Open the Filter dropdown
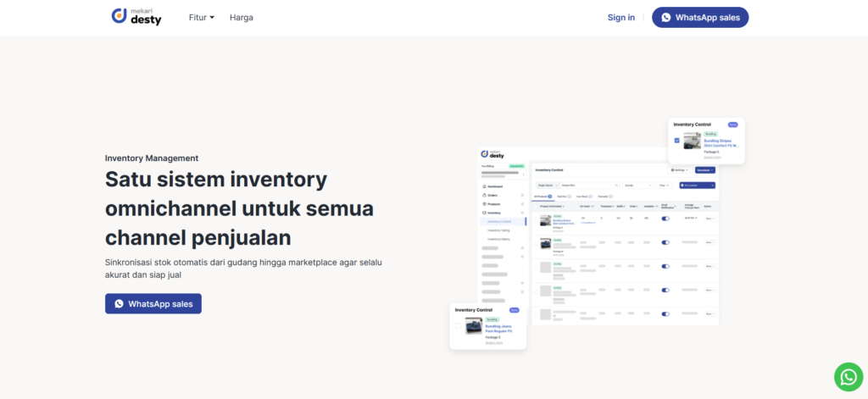The height and width of the screenshot is (399, 868). 665,186
